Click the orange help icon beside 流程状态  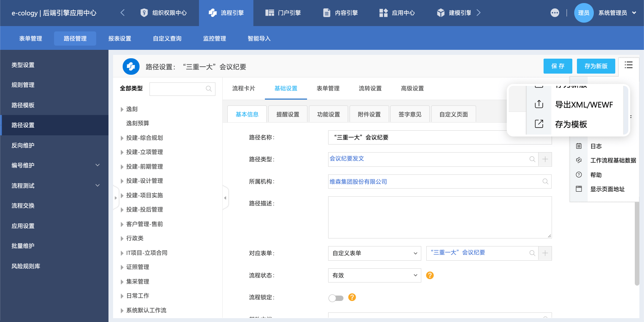tap(430, 275)
